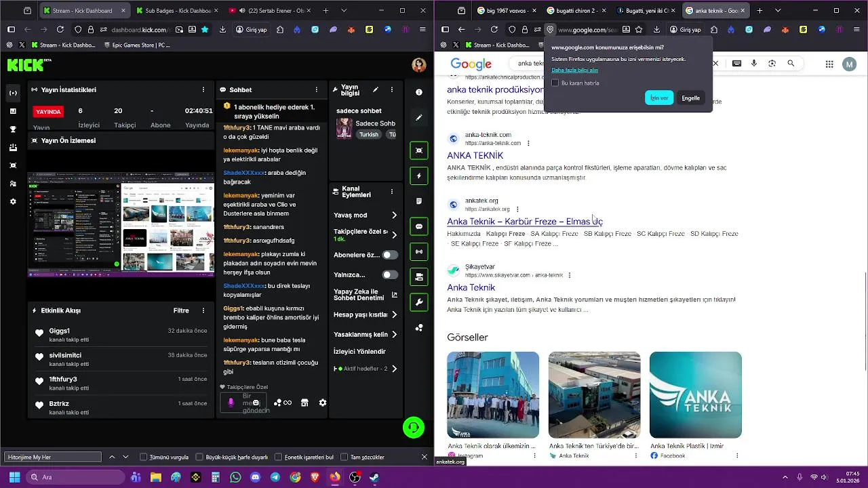Open the Epic Games Store bookmark
868x488 pixels.
(x=137, y=45)
